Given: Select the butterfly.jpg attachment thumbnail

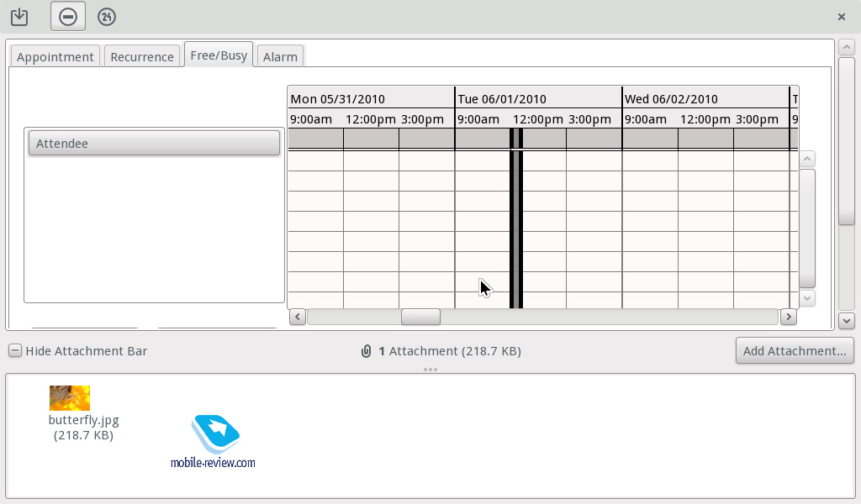Looking at the screenshot, I should coord(70,398).
